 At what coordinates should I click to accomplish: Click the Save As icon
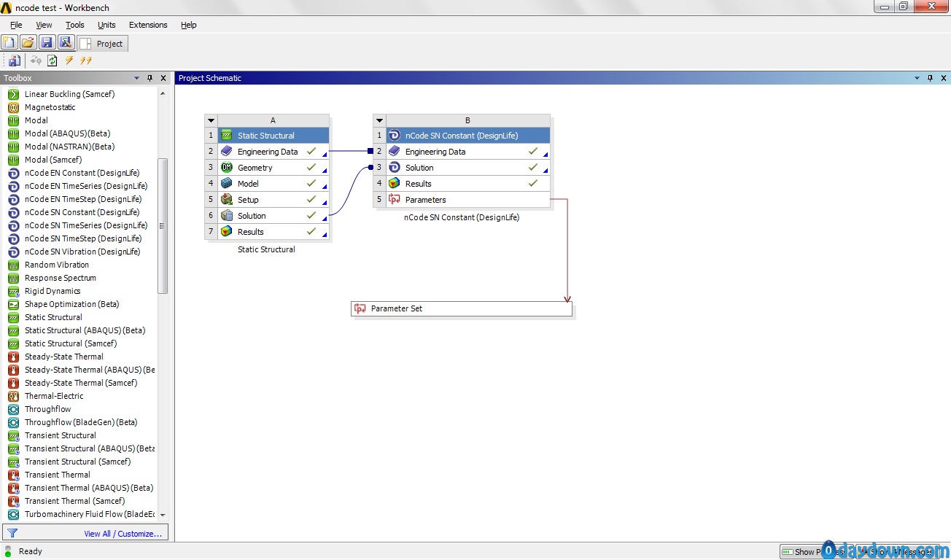[x=66, y=43]
